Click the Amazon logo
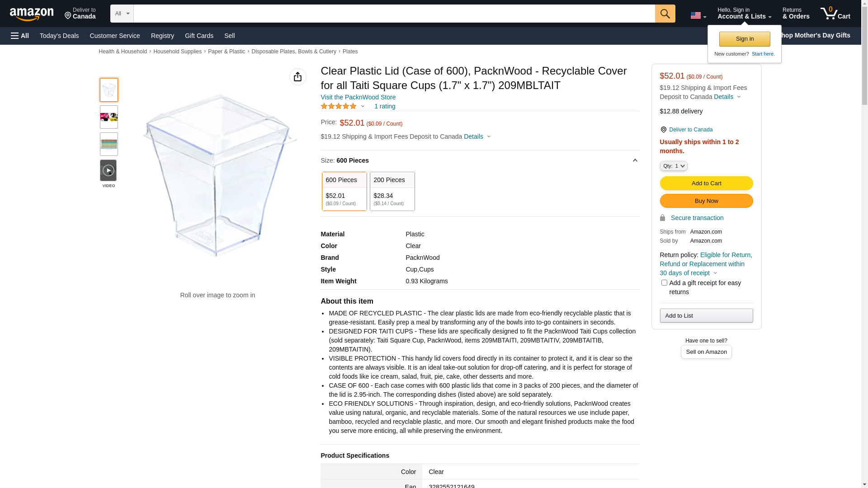868x488 pixels. coord(32,14)
